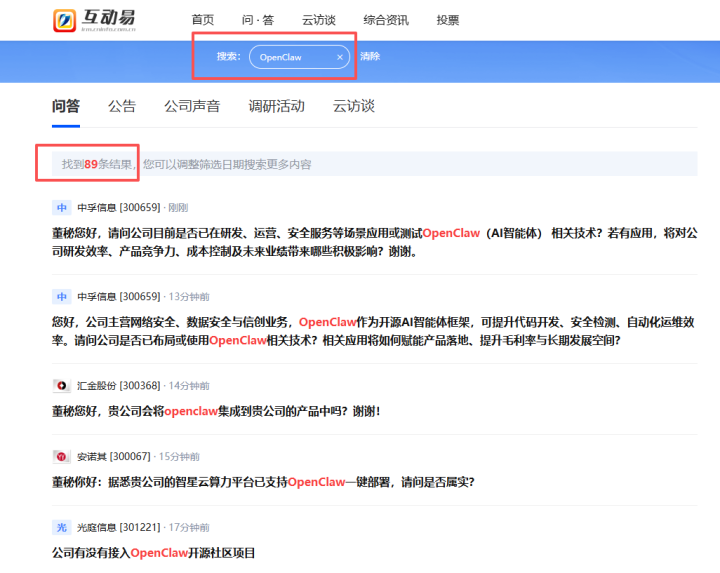Switch to the 公告 tab
The image size is (720, 573).
tap(122, 106)
